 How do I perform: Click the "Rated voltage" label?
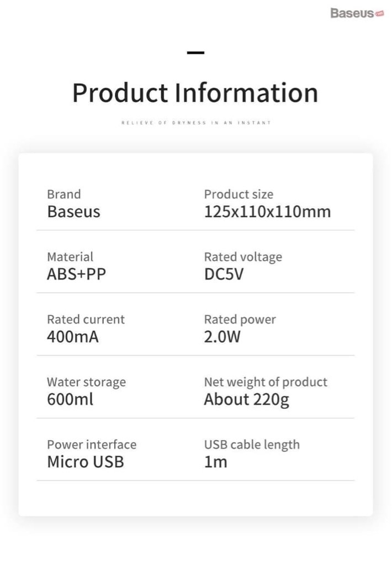[243, 257]
